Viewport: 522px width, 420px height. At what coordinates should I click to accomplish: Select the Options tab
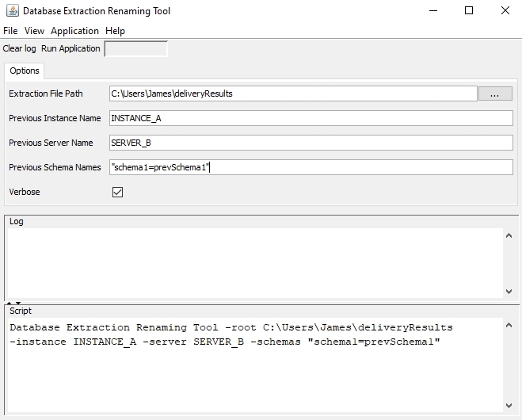[x=25, y=71]
